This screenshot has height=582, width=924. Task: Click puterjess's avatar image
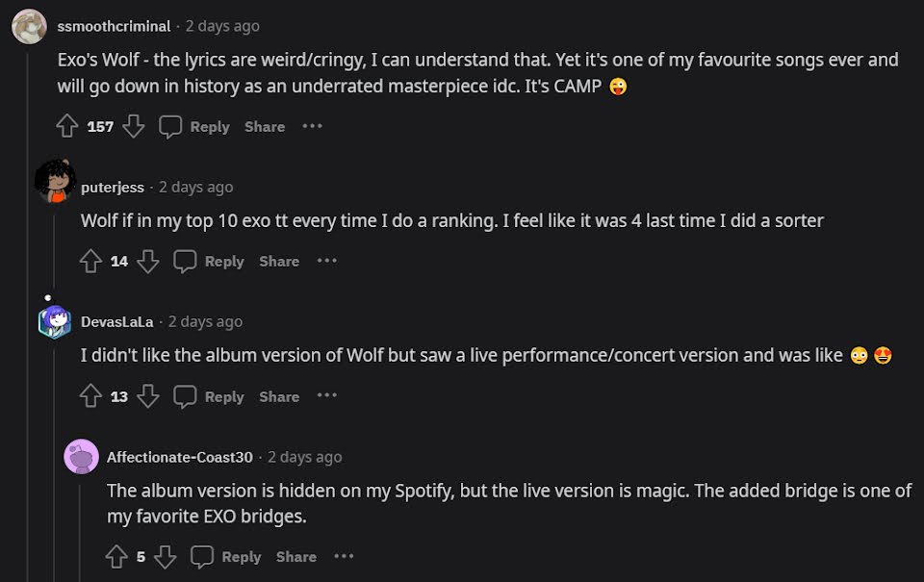(x=55, y=182)
